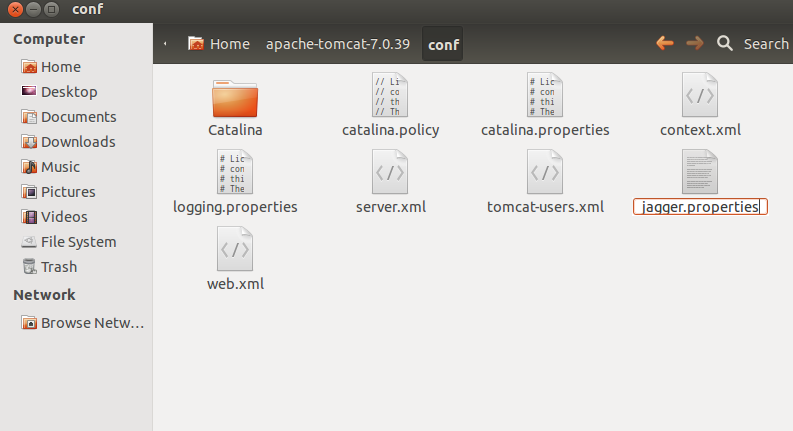Open Downloads in the sidebar
793x431 pixels.
pos(68,142)
